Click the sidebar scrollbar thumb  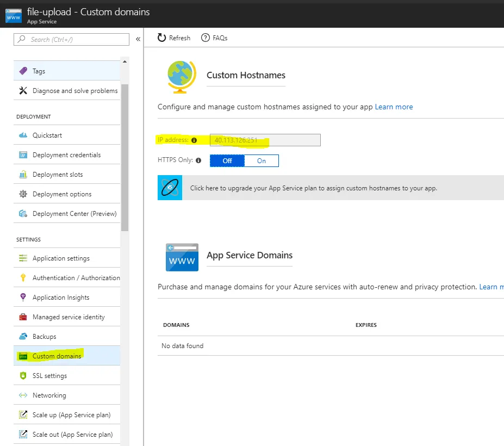coord(125,158)
